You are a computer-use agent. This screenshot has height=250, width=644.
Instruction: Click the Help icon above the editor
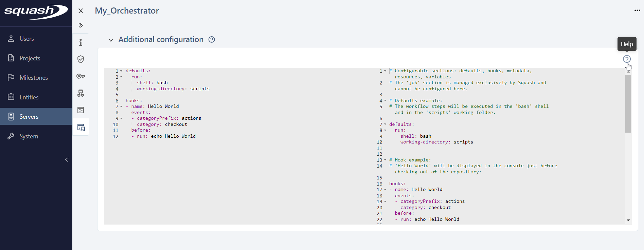coord(627,59)
